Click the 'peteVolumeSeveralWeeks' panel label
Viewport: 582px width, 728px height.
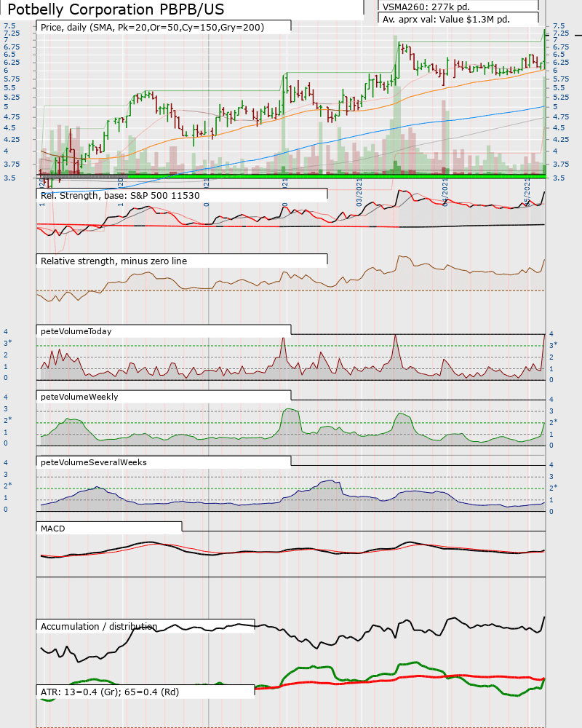point(94,462)
